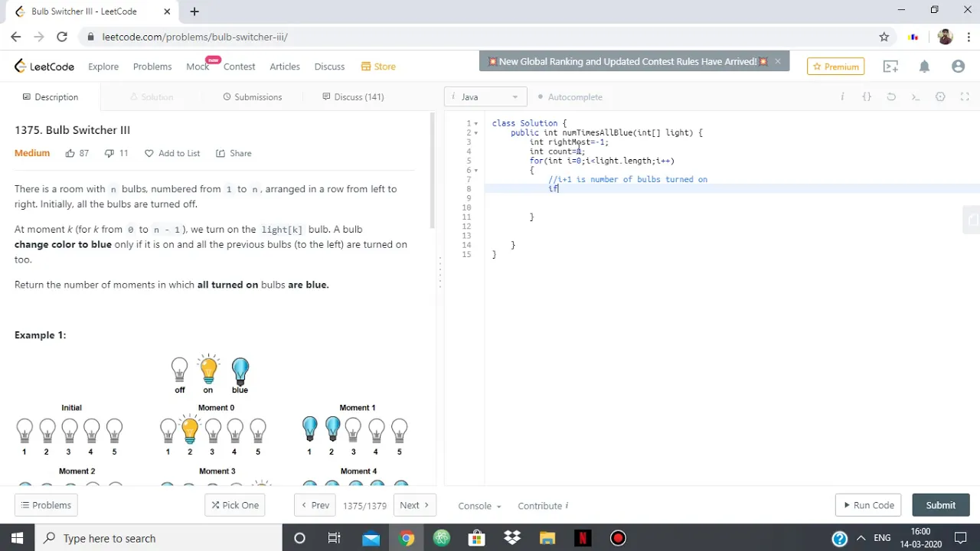Screen dimensions: 980x551
Task: Collapse code fold arrow on line 1
Action: (476, 123)
